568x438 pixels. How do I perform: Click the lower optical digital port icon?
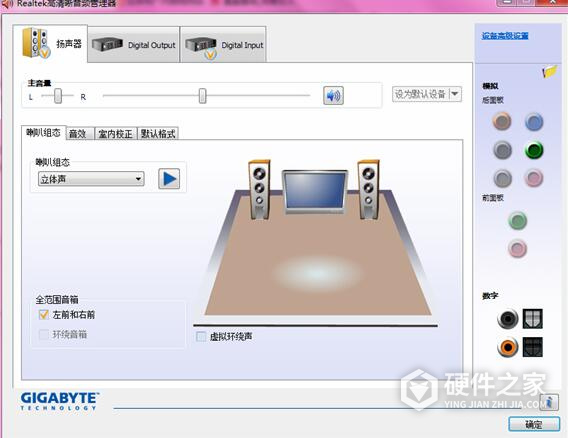pyautogui.click(x=532, y=347)
